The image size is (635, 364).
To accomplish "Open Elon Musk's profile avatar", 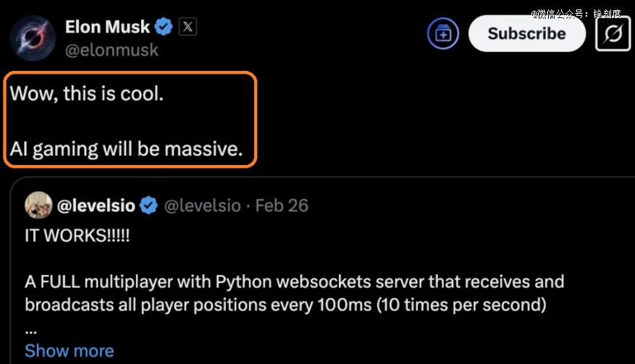I will point(33,36).
